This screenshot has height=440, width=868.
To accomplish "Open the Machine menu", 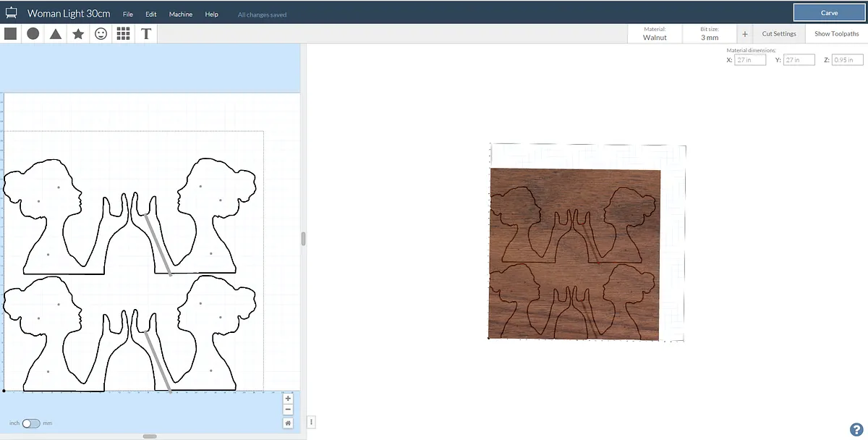I will (180, 14).
